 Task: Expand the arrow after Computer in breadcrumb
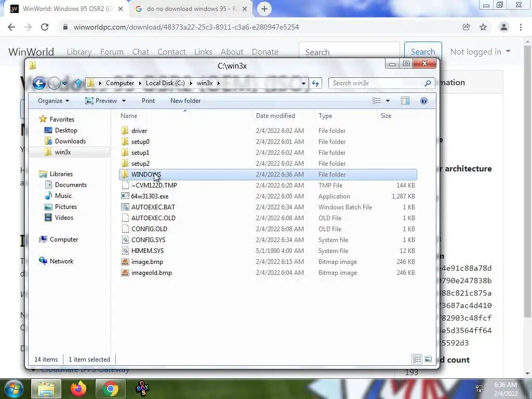point(140,83)
